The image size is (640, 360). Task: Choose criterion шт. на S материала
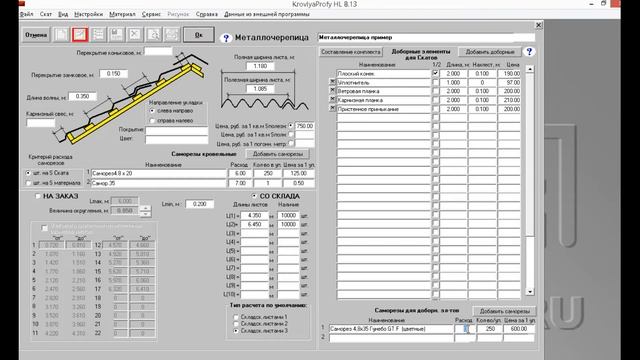[x=28, y=183]
